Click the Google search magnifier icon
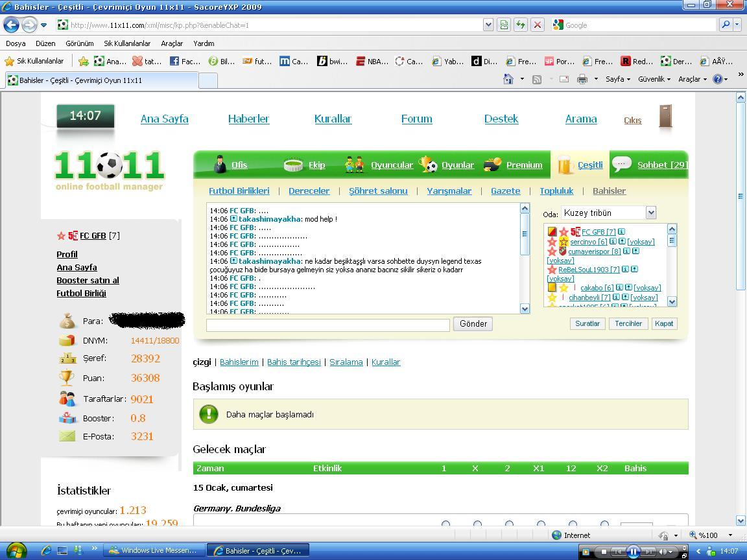The image size is (747, 560). click(726, 25)
